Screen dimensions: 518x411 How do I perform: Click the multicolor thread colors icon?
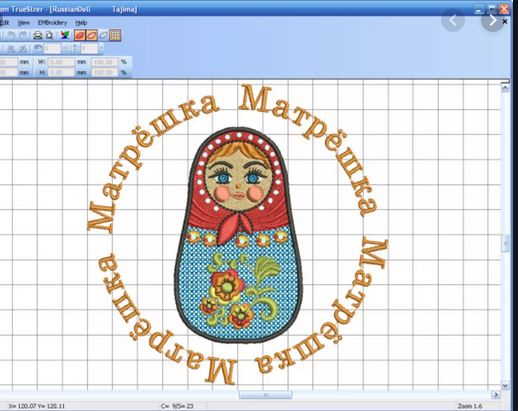pyautogui.click(x=65, y=35)
